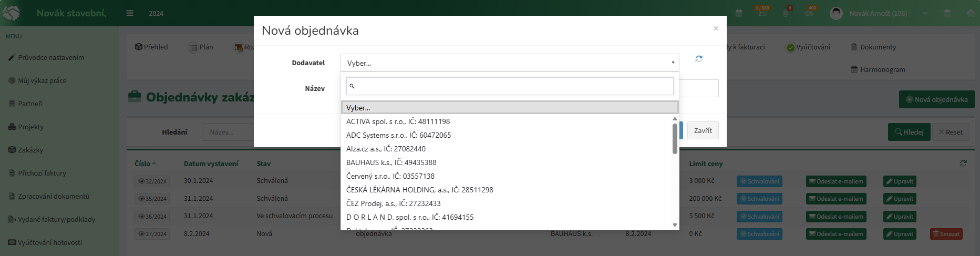
Task: Open Zakázky in sidebar menu
Action: [x=30, y=150]
